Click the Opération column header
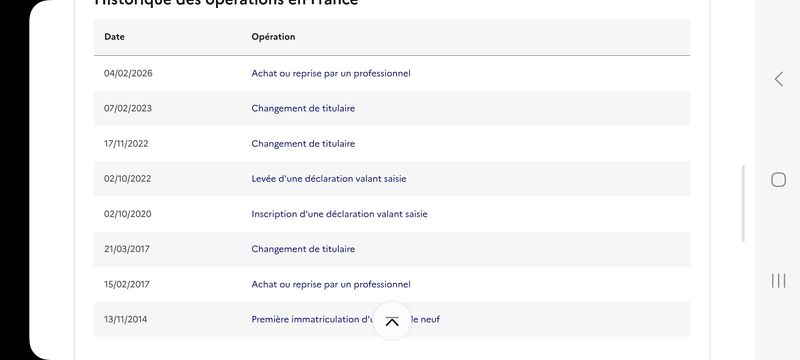Viewport: 800px width, 360px height. 273,37
